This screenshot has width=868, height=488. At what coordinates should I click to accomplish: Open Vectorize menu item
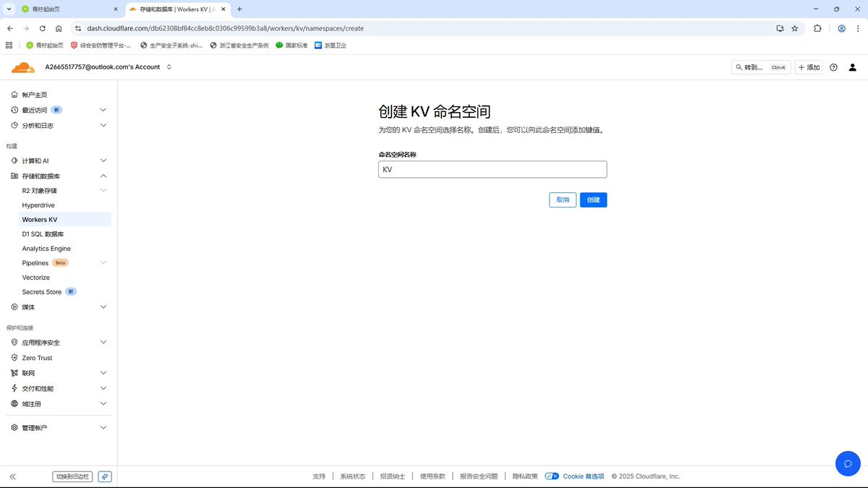click(x=36, y=278)
